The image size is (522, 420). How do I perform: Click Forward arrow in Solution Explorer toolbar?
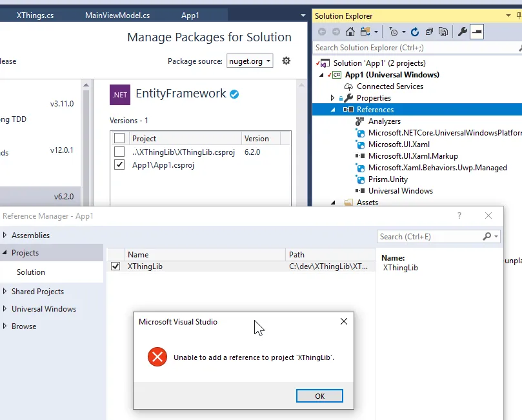(336, 32)
